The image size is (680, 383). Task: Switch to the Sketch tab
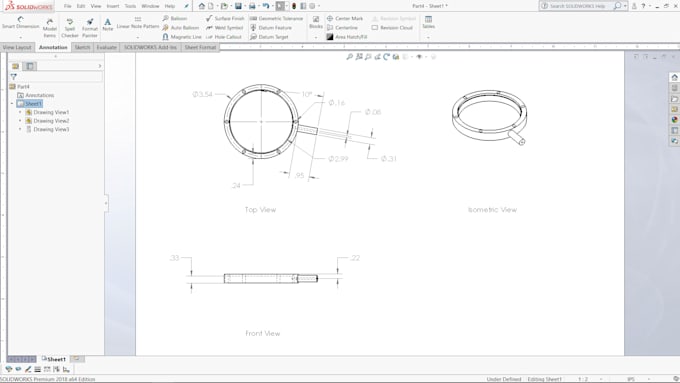82,47
